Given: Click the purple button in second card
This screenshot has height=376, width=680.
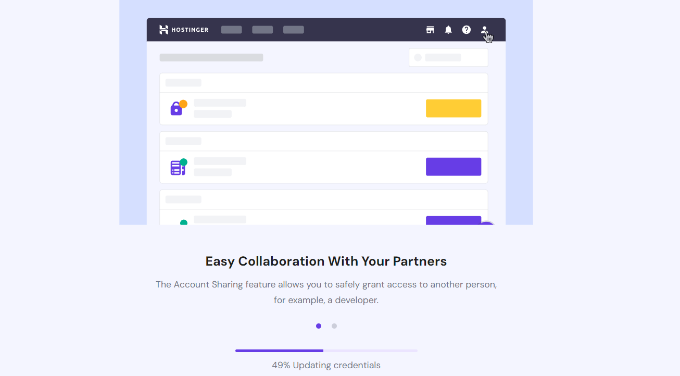Looking at the screenshot, I should [453, 167].
